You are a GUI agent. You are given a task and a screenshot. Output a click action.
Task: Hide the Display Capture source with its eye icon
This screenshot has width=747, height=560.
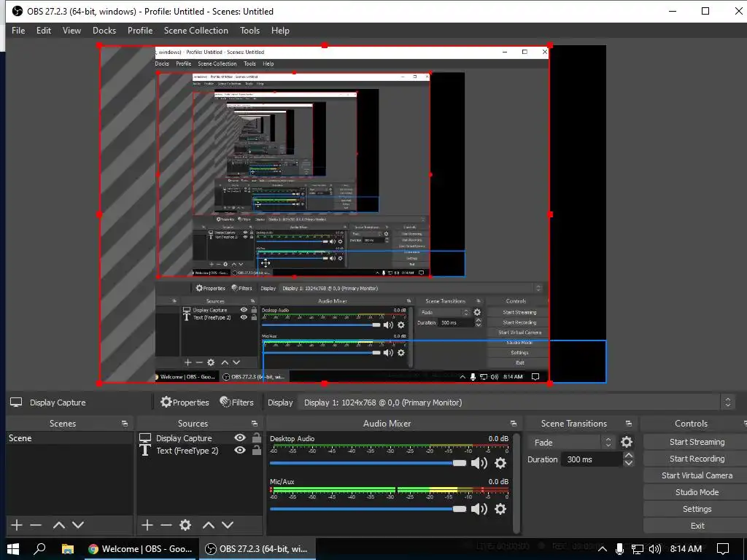pos(240,437)
